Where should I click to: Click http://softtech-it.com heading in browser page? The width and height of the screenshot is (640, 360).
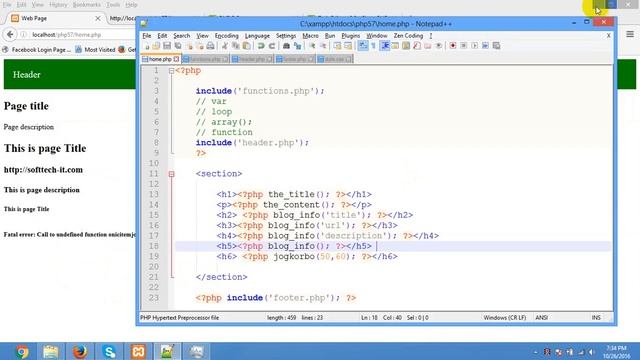(43, 170)
